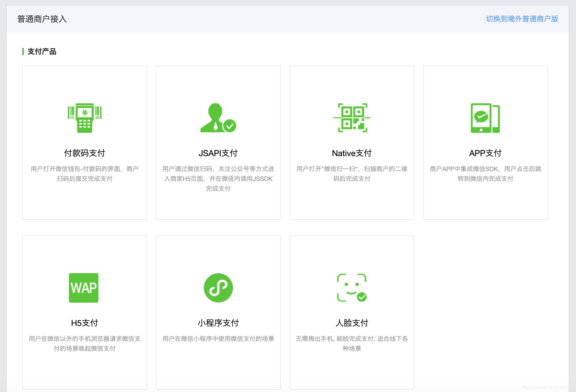Image resolution: width=576 pixels, height=392 pixels.
Task: Click the APP payment SDK description text
Action: pyautogui.click(x=485, y=174)
